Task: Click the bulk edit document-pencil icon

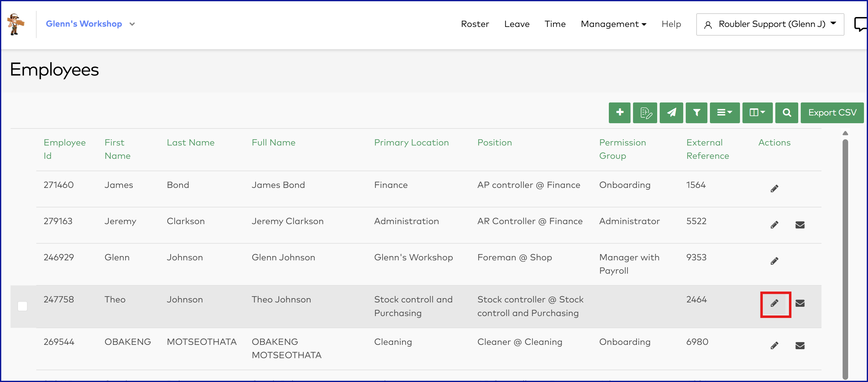Action: pos(645,112)
